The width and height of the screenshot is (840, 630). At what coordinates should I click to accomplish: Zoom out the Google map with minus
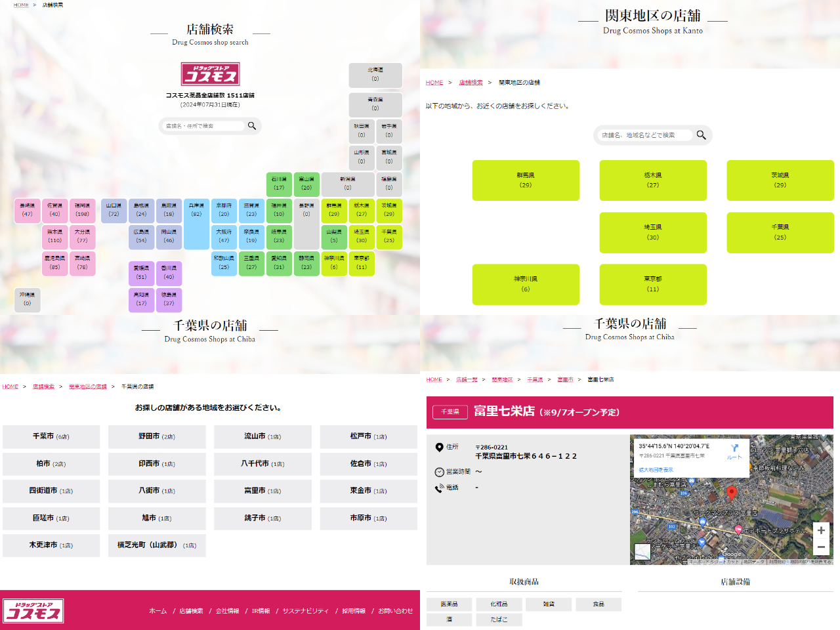[x=821, y=547]
